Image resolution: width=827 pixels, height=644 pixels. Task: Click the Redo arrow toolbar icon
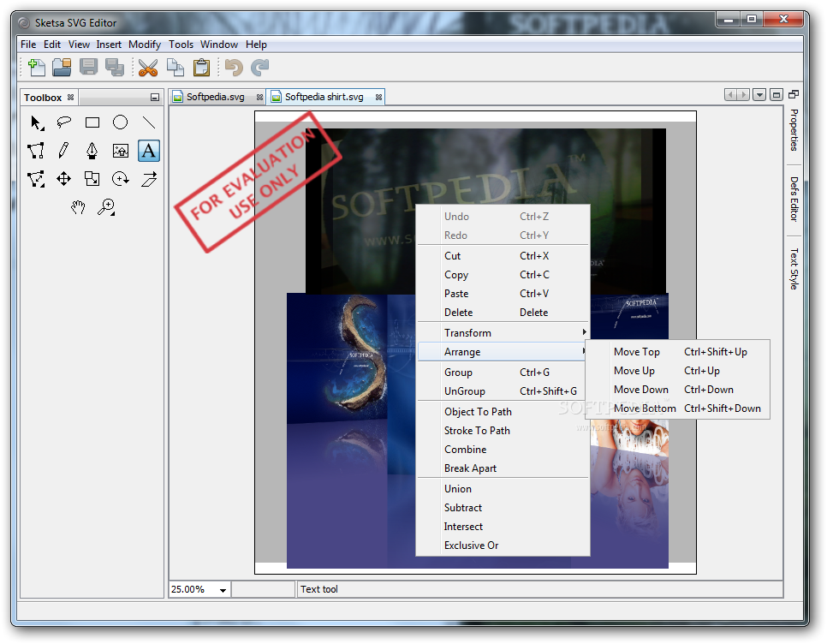[259, 68]
